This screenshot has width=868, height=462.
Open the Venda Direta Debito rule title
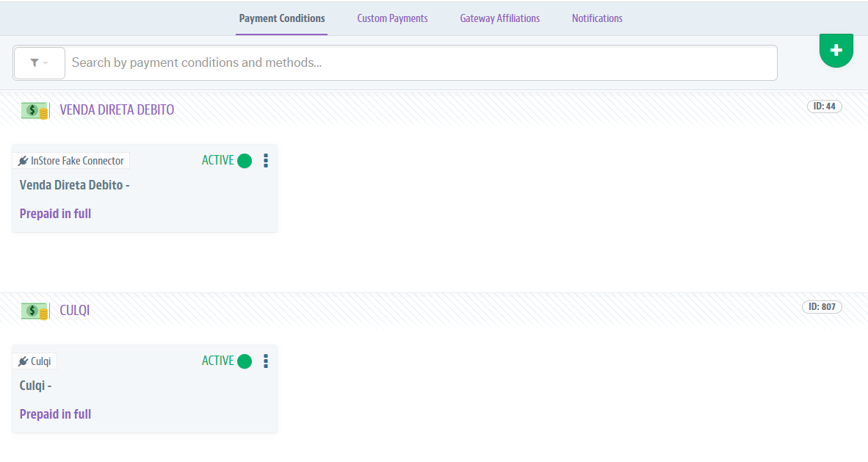[x=74, y=185]
